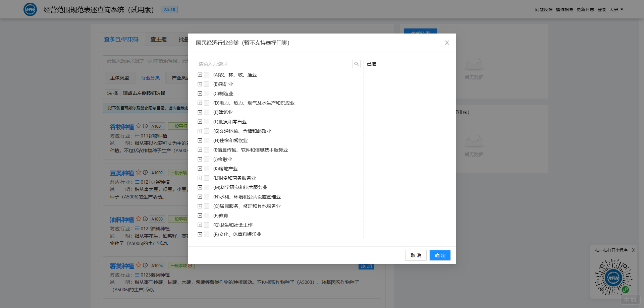Click the keyword search input field
This screenshot has width=644, height=308.
point(273,64)
